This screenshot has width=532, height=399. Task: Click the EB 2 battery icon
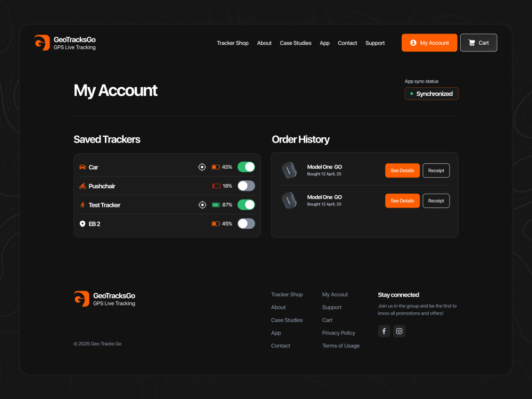(x=216, y=223)
